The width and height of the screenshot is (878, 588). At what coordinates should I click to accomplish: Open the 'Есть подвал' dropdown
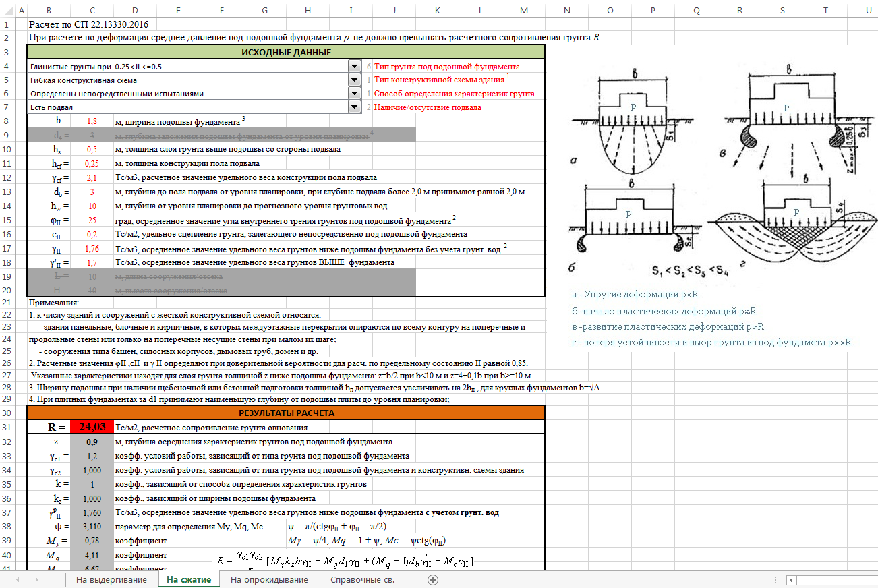click(x=355, y=107)
